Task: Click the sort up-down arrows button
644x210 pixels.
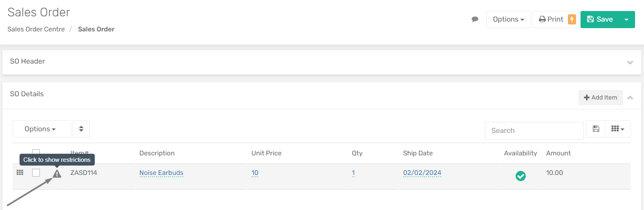Action: point(81,129)
